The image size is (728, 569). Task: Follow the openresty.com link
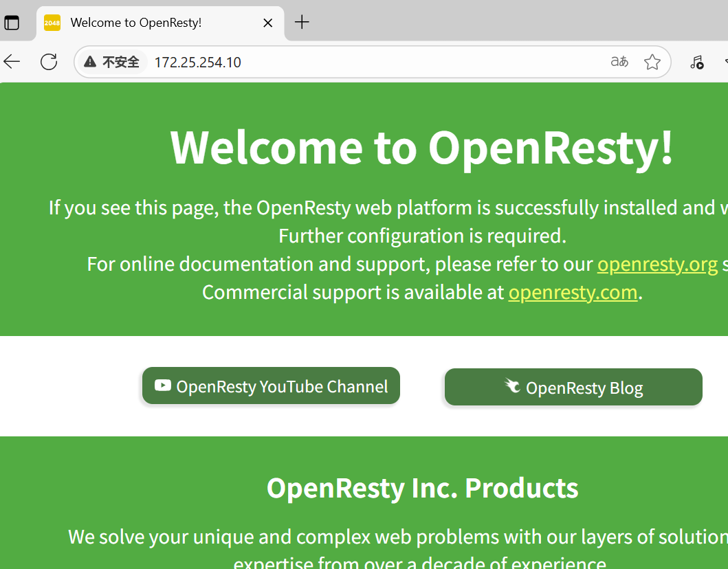tap(573, 292)
